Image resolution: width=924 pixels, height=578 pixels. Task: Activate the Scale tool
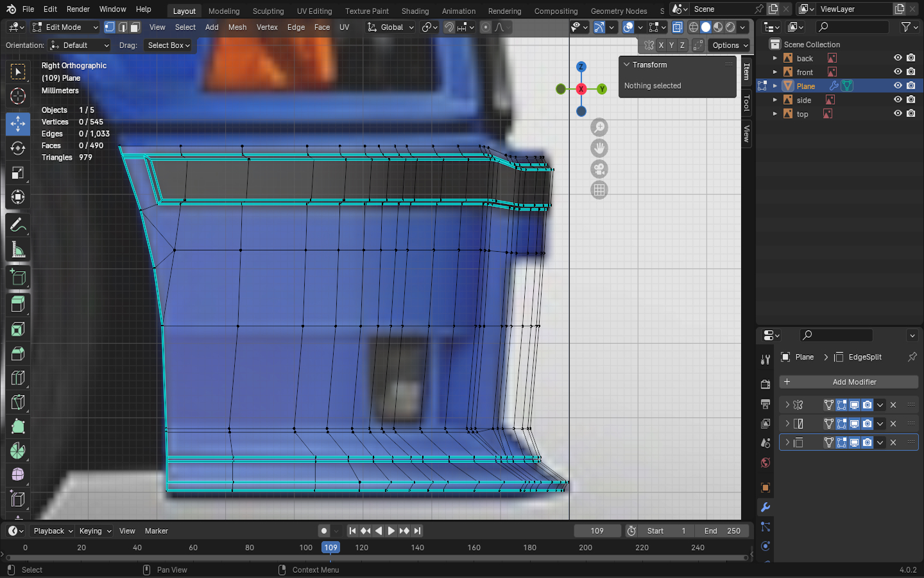[18, 173]
